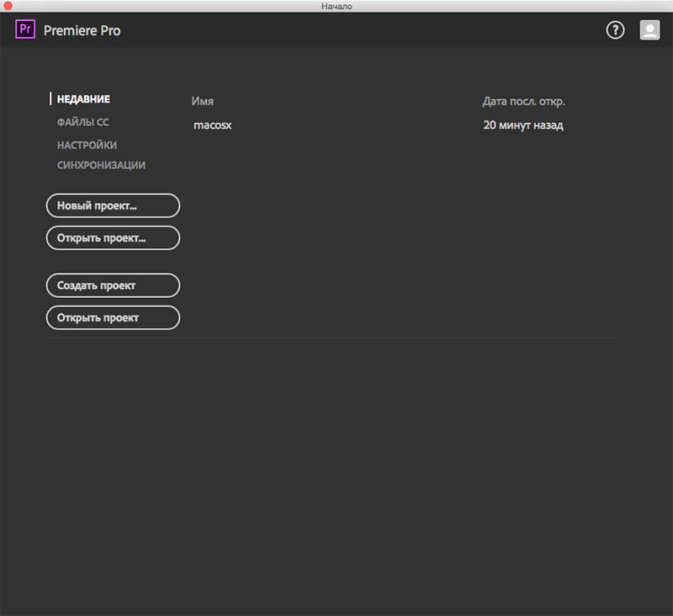Click the Имя column header
Viewport: 673px width, 616px height.
click(202, 101)
